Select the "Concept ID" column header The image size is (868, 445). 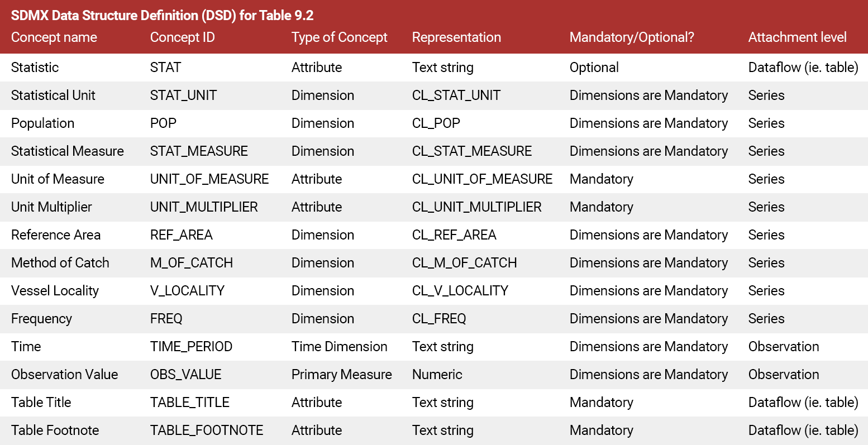[x=182, y=37]
